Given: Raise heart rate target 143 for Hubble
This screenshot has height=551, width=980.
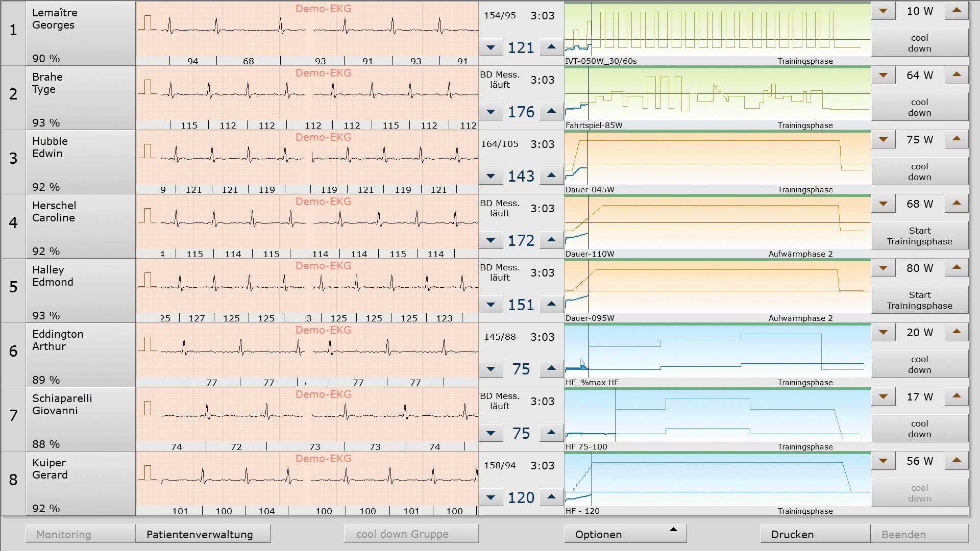Looking at the screenshot, I should point(551,176).
